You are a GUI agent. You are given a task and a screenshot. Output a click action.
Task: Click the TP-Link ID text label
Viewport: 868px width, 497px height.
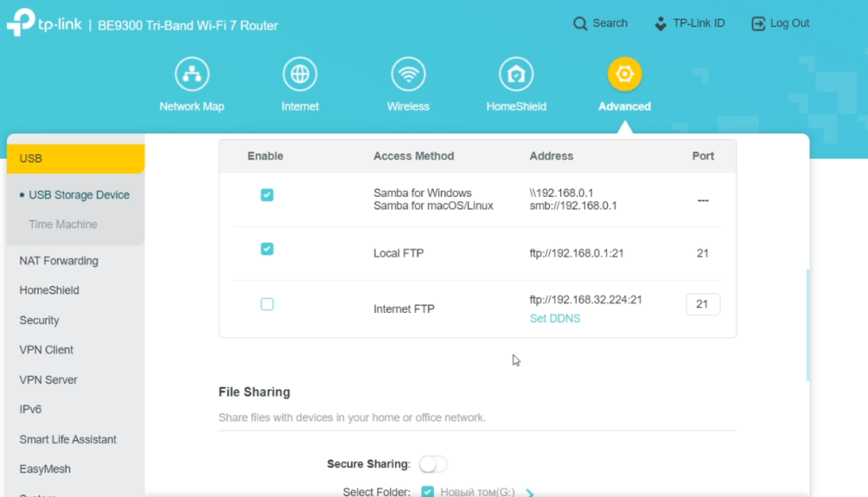[x=698, y=23]
